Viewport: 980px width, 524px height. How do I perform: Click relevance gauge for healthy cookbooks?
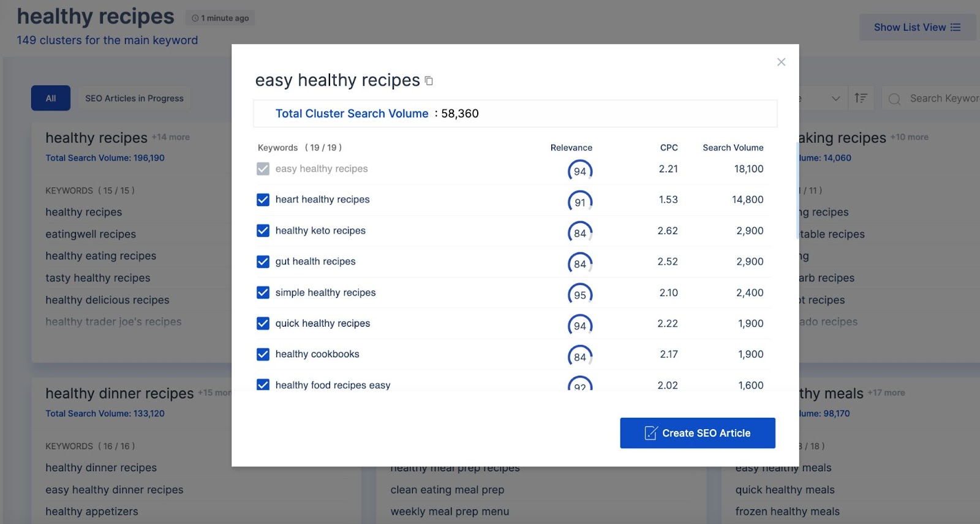coord(579,356)
